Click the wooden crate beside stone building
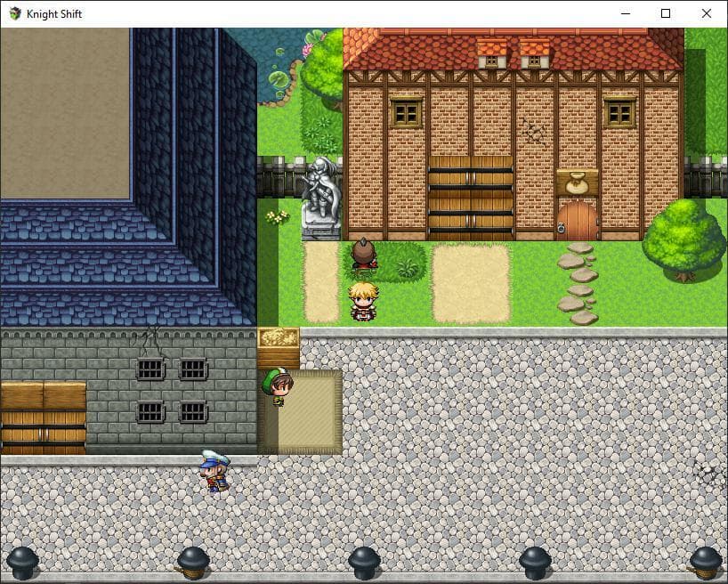 click(x=279, y=348)
